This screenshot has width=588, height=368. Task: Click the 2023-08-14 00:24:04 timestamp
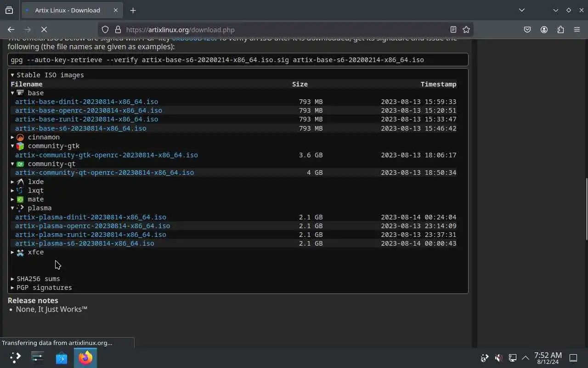click(x=418, y=217)
